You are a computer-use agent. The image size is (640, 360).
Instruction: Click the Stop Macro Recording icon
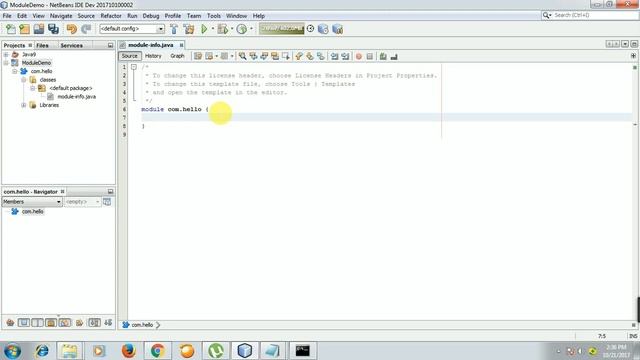tap(370, 56)
